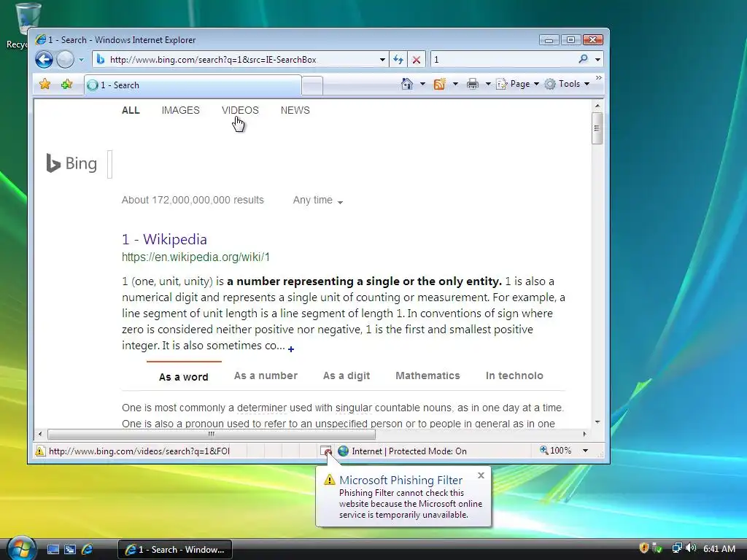The height and width of the screenshot is (560, 747).
Task: Click the Forward navigation arrow
Action: click(x=65, y=60)
